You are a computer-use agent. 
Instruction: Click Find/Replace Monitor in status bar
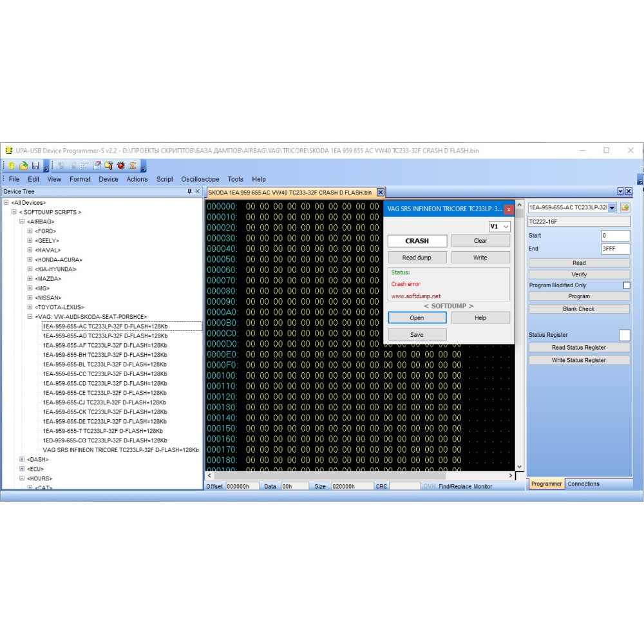tap(466, 486)
